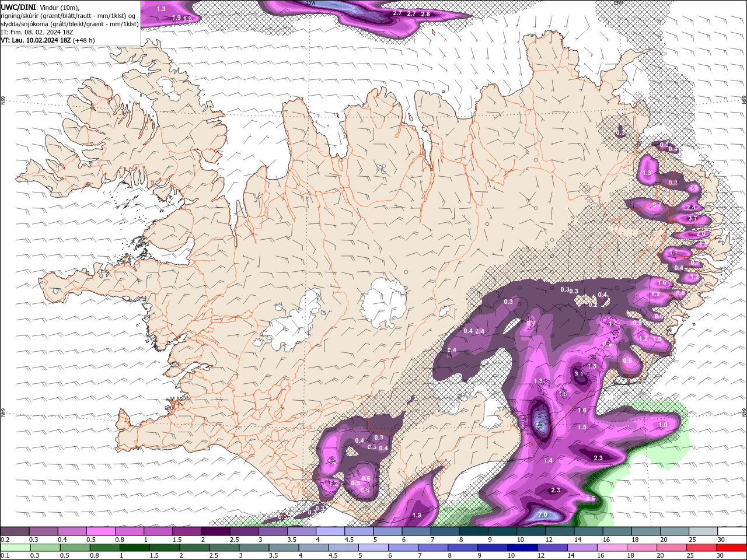Pick the 0.8 swatch in the upper snow scale
747x560 pixels.
click(129, 531)
